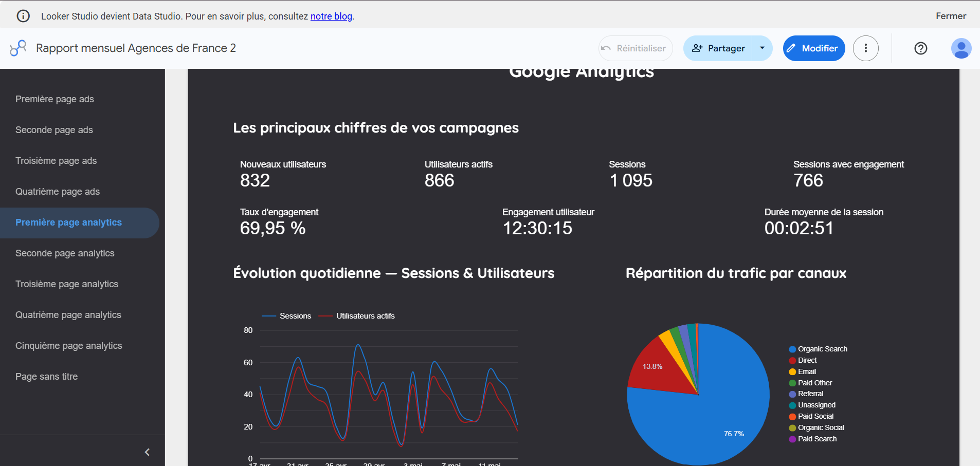980x466 pixels.
Task: Click the Paid Social legend entry
Action: click(811, 417)
